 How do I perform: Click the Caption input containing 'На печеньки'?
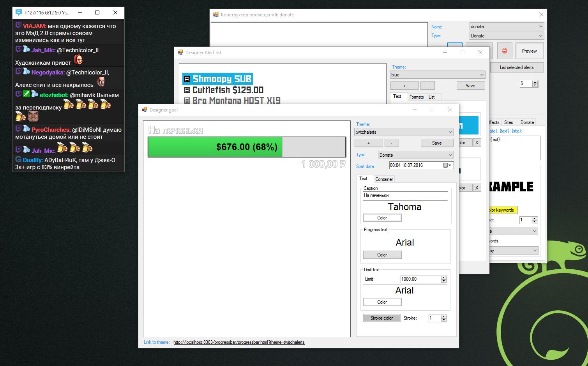tap(405, 195)
